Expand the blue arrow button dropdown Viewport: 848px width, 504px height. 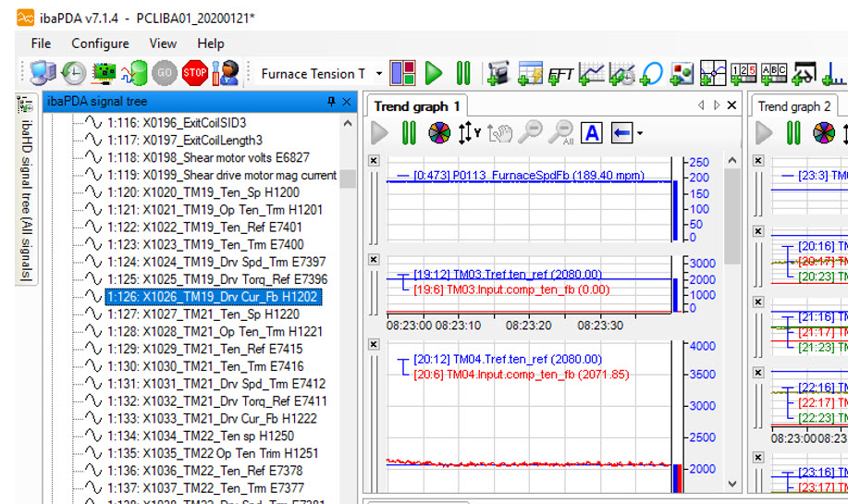point(639,134)
